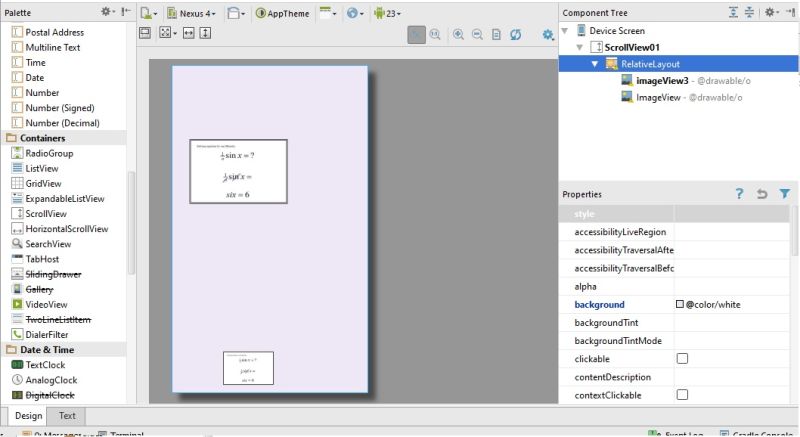800x437 pixels.
Task: Jump to source file icon
Action: click(496, 35)
